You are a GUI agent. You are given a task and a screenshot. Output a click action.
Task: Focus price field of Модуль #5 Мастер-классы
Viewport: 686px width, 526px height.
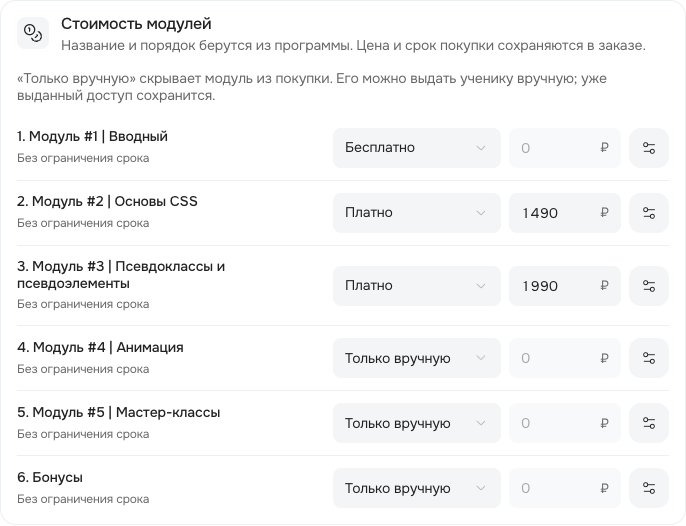coord(565,423)
